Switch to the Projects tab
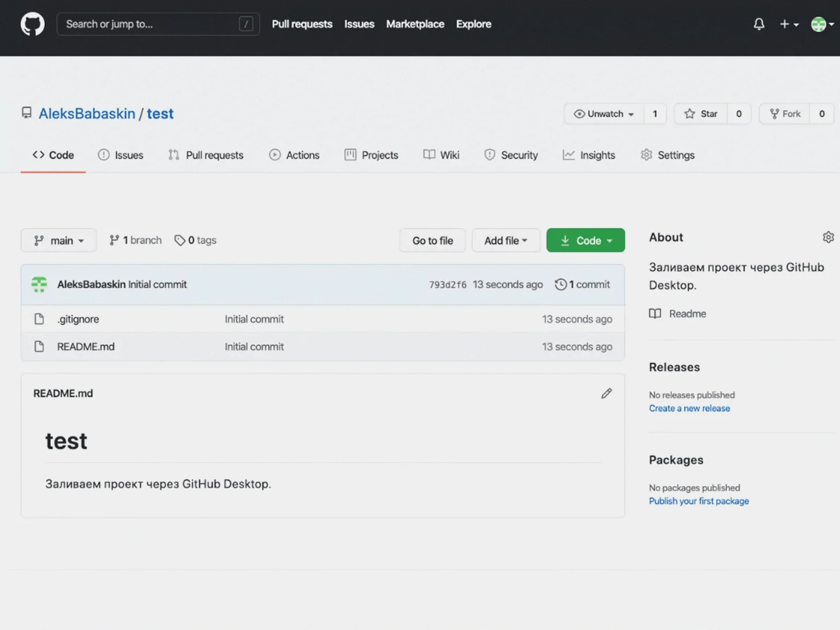840x630 pixels. pos(371,155)
